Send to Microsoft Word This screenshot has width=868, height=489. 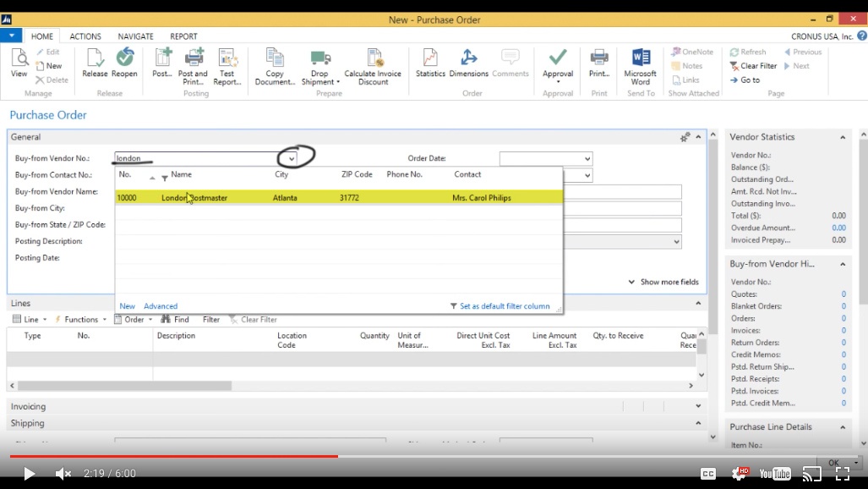pos(641,67)
